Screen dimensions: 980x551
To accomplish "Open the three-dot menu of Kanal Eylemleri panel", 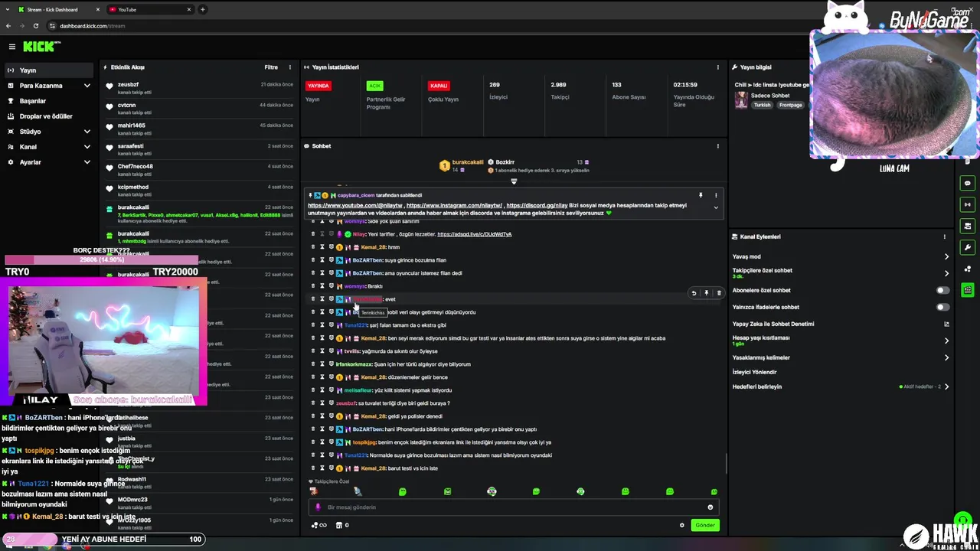I will (944, 236).
